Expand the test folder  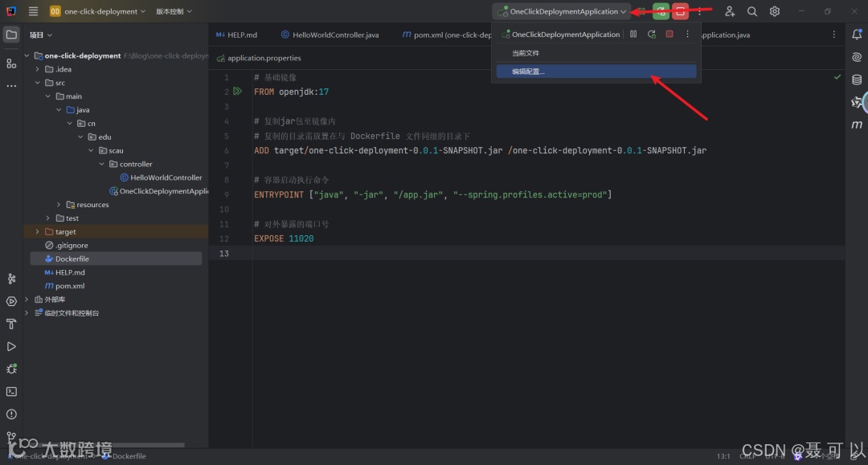(x=47, y=218)
